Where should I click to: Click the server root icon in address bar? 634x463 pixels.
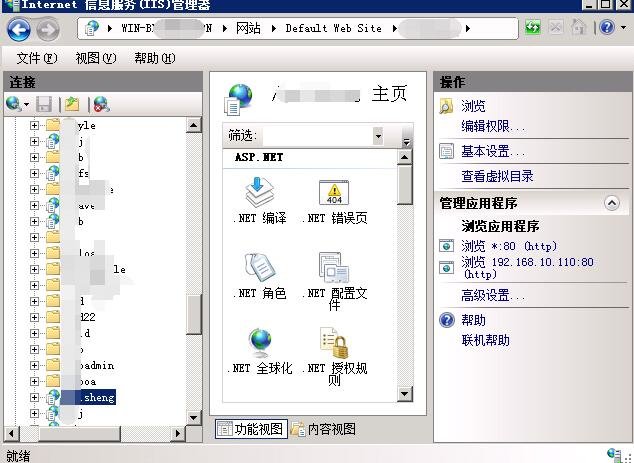click(x=92, y=28)
